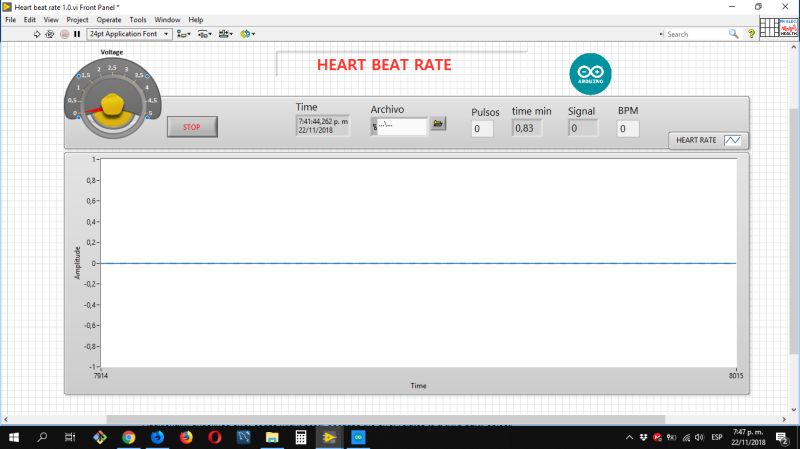The width and height of the screenshot is (800, 449).
Task: Click the x-axis start value 7914
Action: (x=101, y=376)
